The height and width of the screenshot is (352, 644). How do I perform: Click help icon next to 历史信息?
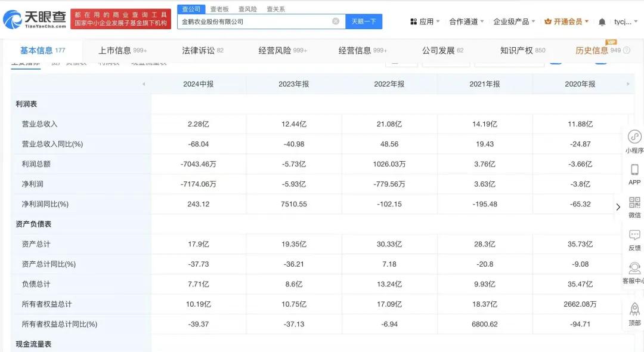pyautogui.click(x=626, y=51)
